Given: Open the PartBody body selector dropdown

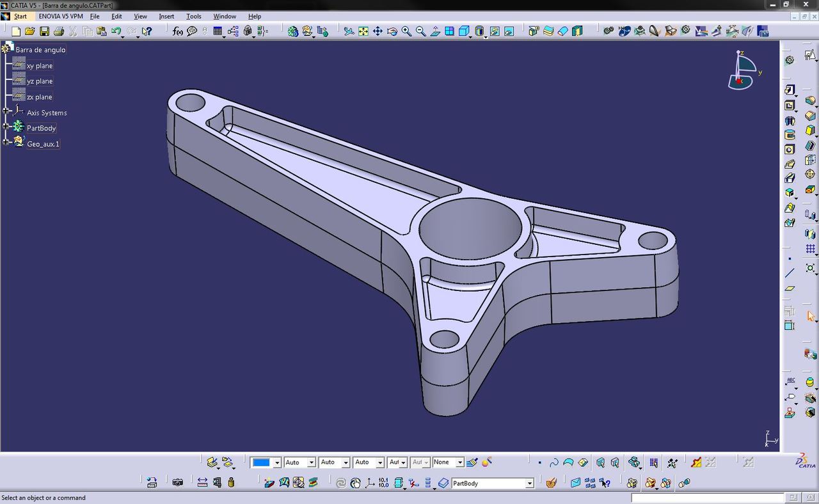Looking at the screenshot, I should [x=530, y=484].
